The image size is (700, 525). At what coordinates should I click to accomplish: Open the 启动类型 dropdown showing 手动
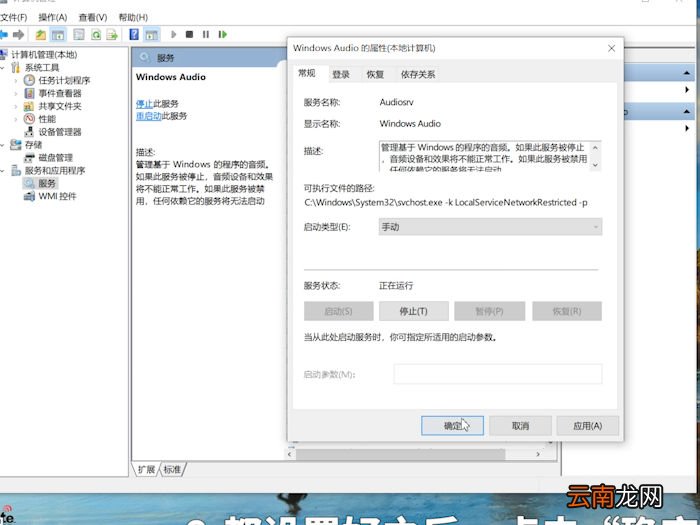(x=490, y=227)
